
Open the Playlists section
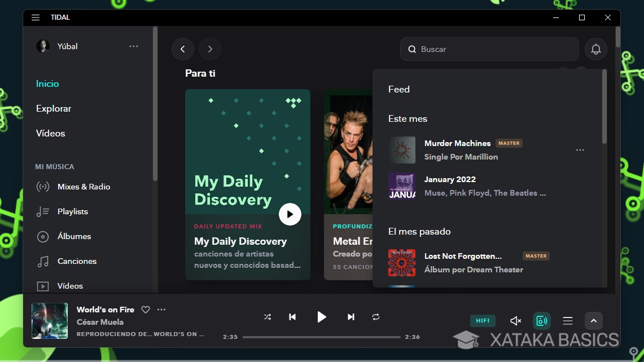pos(72,211)
